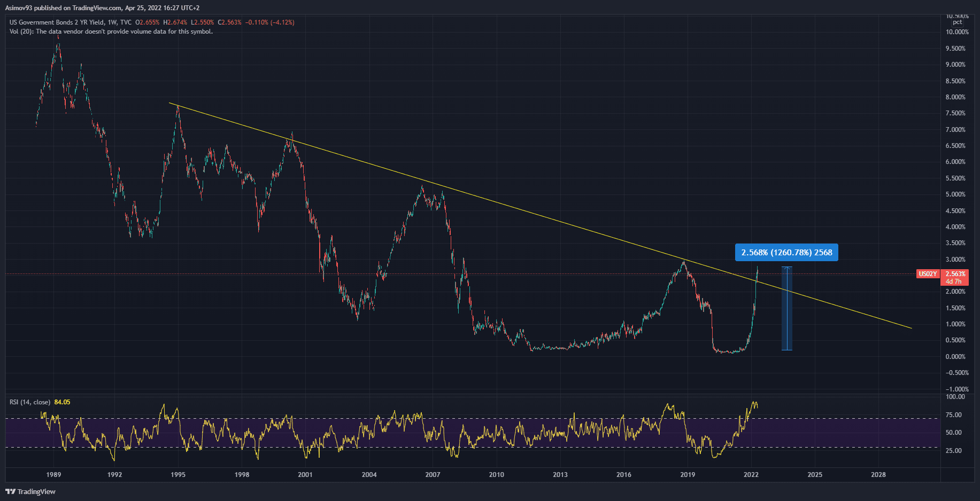This screenshot has width=980, height=501.
Task: Click the RSI (14, close) indicator label
Action: pyautogui.click(x=30, y=402)
